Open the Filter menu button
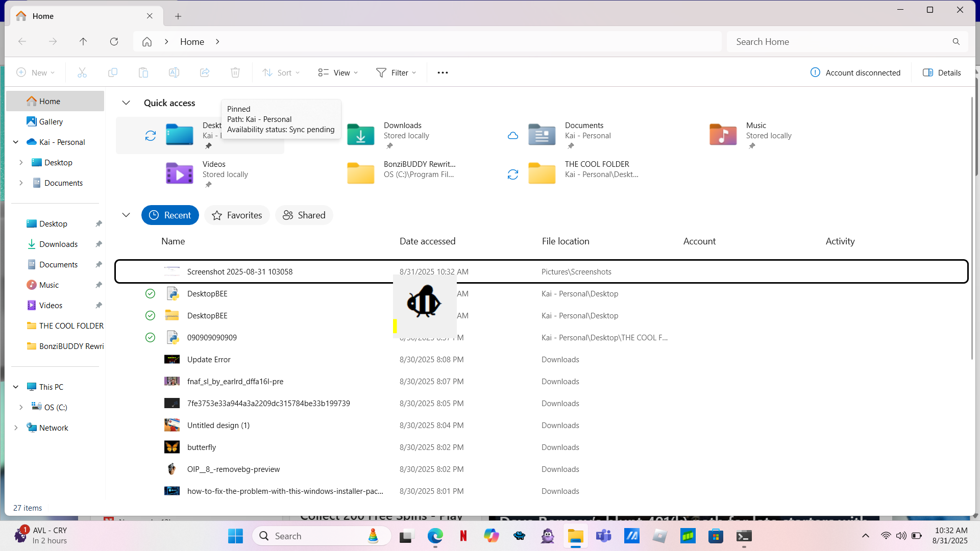Viewport: 980px width, 551px height. pos(396,72)
